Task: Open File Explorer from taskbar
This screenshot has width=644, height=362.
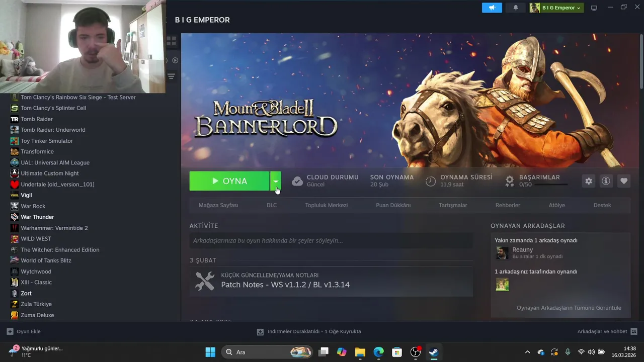Action: click(x=360, y=352)
